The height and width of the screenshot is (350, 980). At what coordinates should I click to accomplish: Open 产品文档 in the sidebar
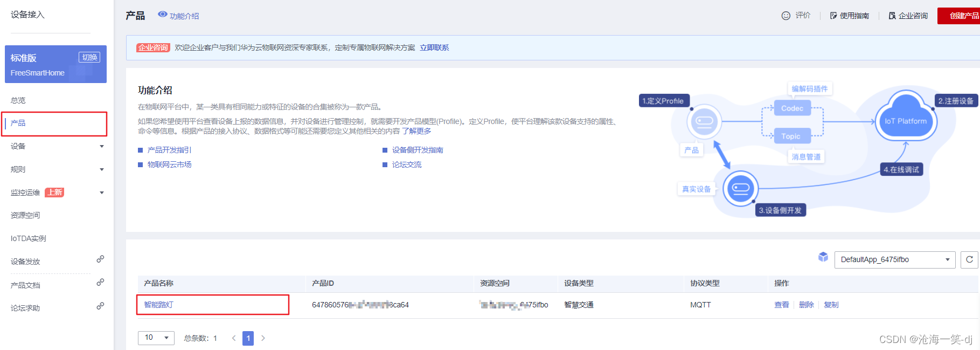(x=25, y=285)
